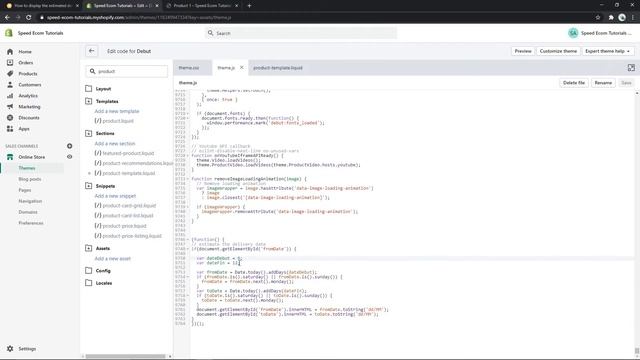
Task: Open Apps section
Action: click(24, 129)
